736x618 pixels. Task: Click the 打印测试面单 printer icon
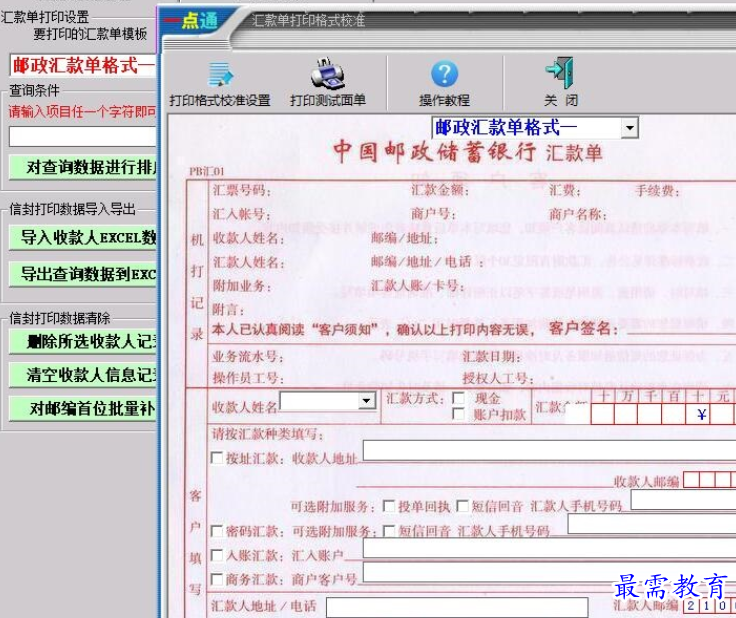[328, 74]
